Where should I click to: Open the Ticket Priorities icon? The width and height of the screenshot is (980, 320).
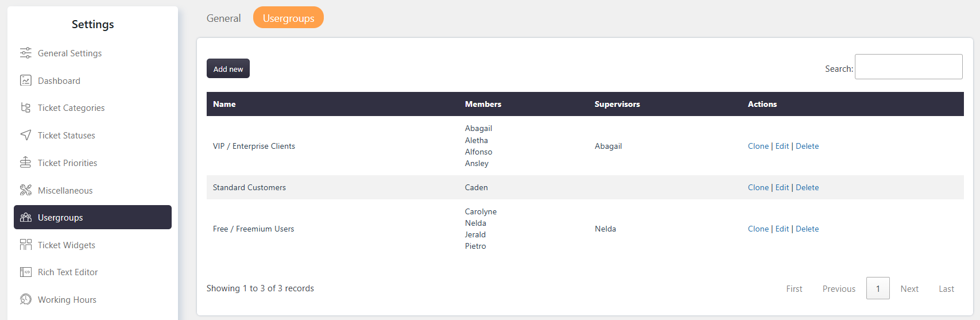pyautogui.click(x=26, y=163)
